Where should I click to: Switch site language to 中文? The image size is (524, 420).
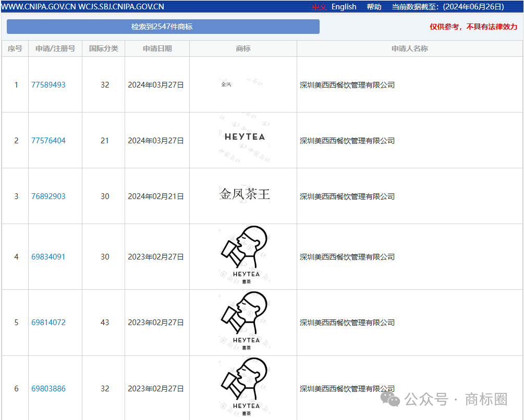click(319, 7)
